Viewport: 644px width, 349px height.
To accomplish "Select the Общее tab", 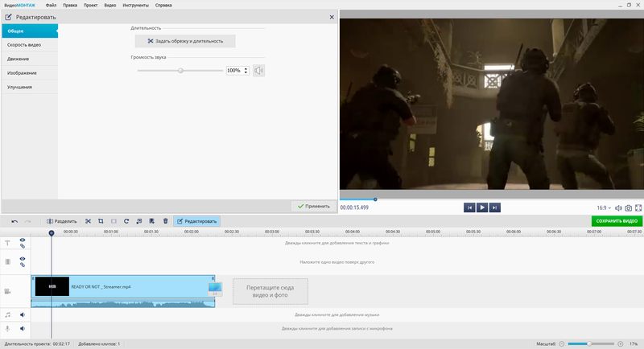I will 30,31.
